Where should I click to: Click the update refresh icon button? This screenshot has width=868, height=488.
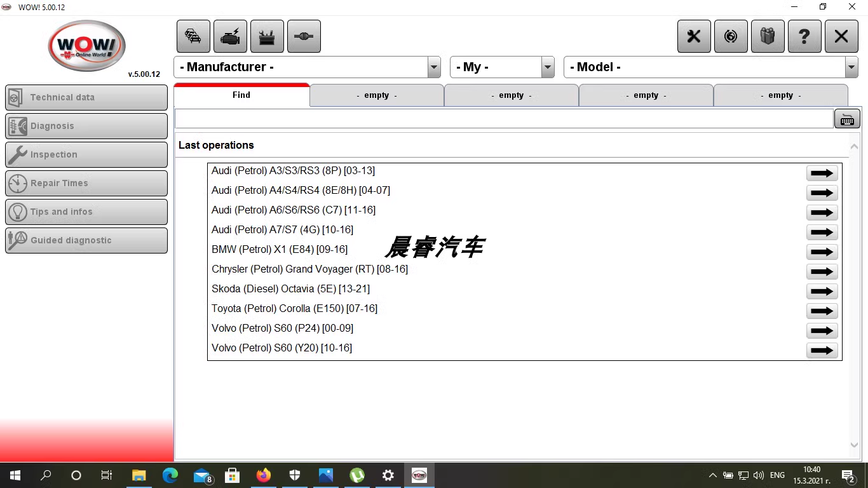[x=731, y=36]
